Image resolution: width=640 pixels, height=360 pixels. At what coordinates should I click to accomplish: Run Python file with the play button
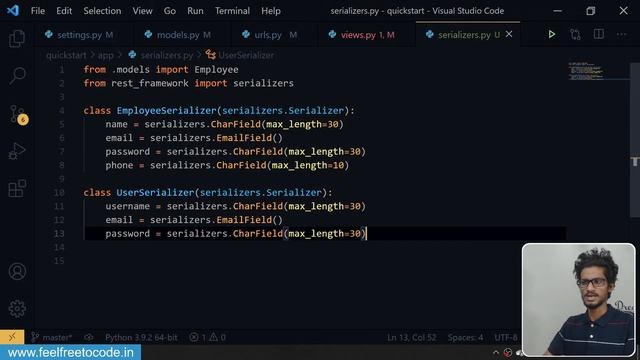[x=551, y=34]
